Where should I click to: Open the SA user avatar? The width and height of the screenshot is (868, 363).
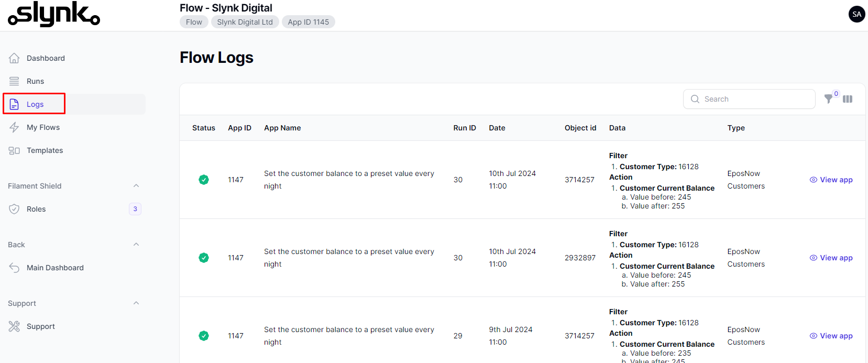coord(856,14)
